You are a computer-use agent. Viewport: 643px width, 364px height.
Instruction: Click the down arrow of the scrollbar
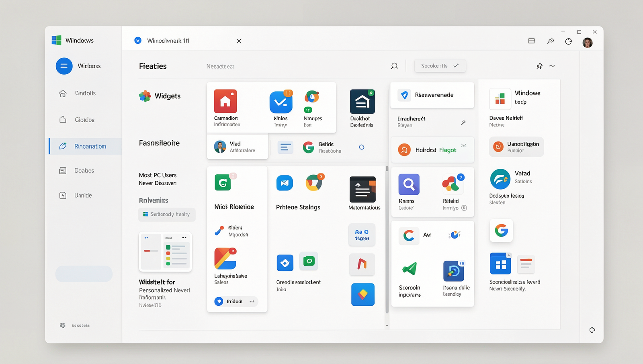pyautogui.click(x=387, y=326)
